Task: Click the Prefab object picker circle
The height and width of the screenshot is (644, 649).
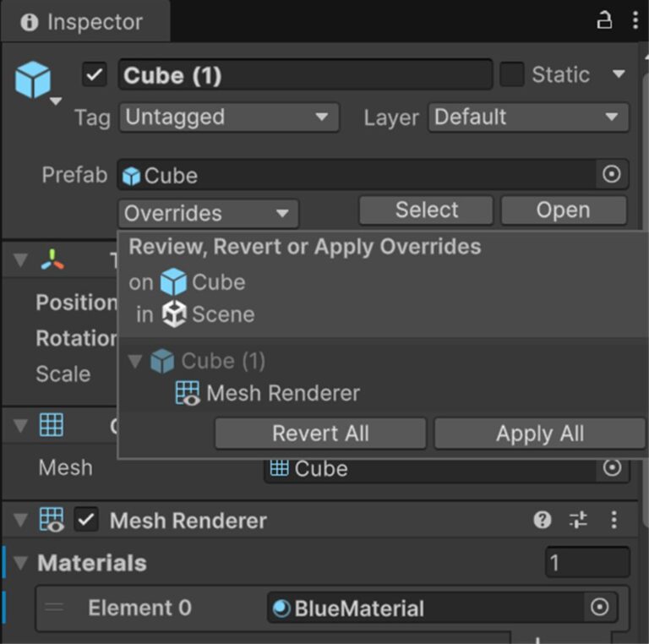Action: pos(612,174)
